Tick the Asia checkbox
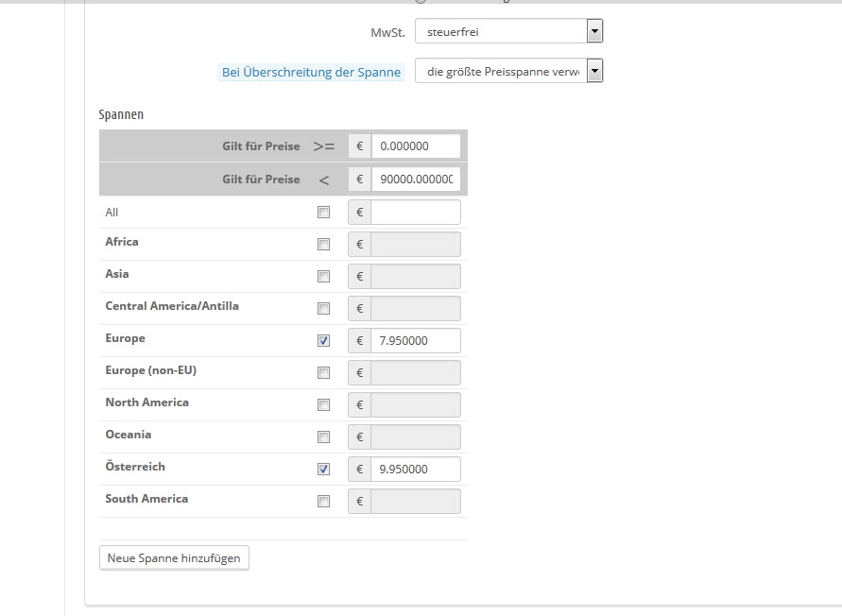The width and height of the screenshot is (842, 616). coord(324,276)
